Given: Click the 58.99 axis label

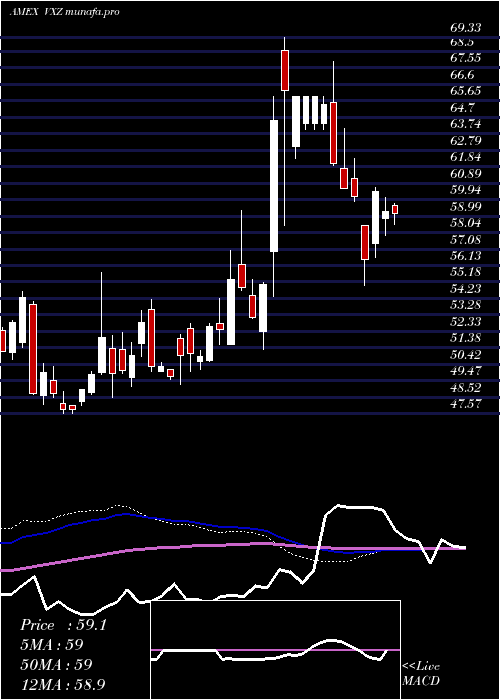Looking at the screenshot, I should 465,207.
